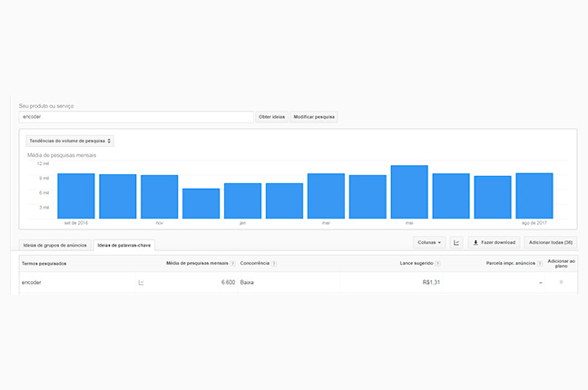Click Adicionar todas (36) button

[x=551, y=243]
